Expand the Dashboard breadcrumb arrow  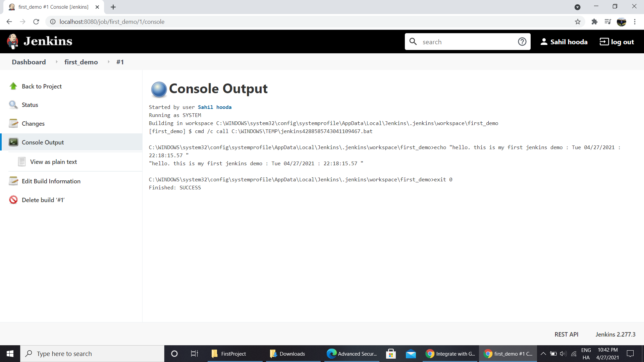coord(57,62)
